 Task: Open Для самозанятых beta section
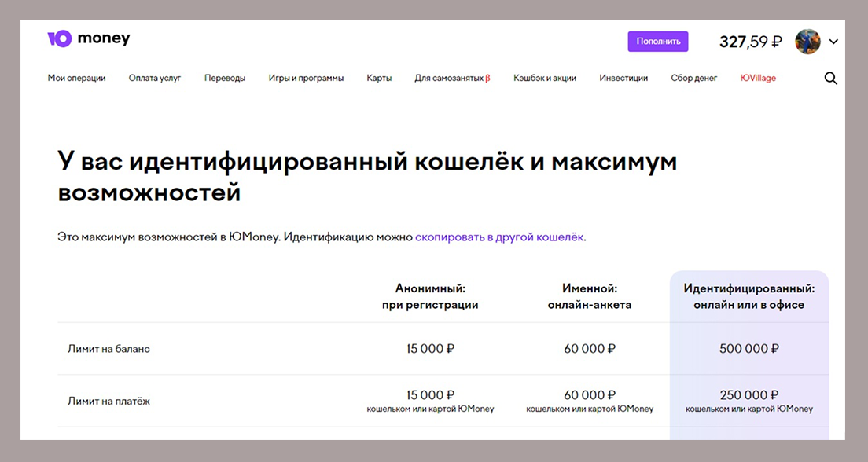(x=452, y=79)
